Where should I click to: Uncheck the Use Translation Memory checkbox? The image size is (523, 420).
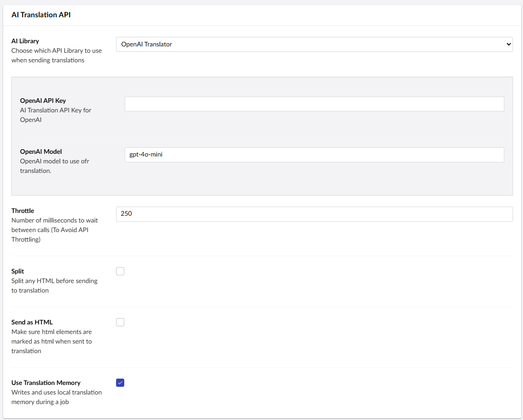(120, 383)
